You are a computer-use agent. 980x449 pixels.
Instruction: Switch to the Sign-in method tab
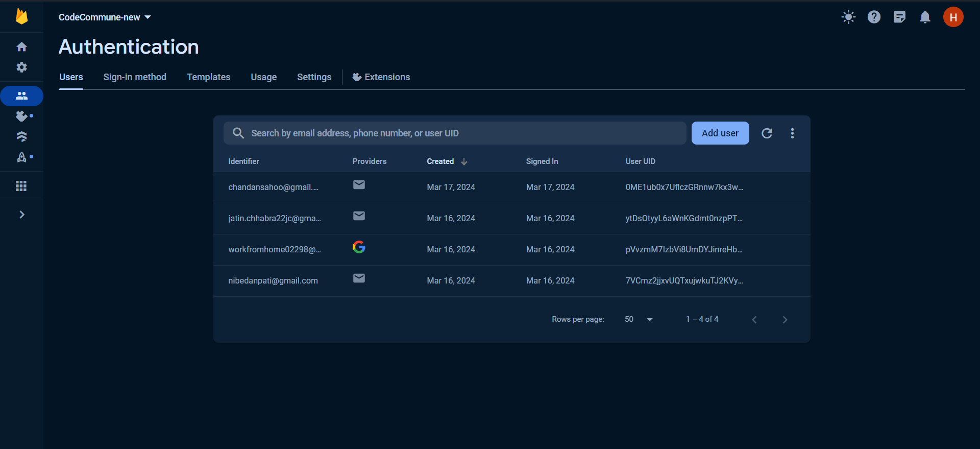coord(135,77)
